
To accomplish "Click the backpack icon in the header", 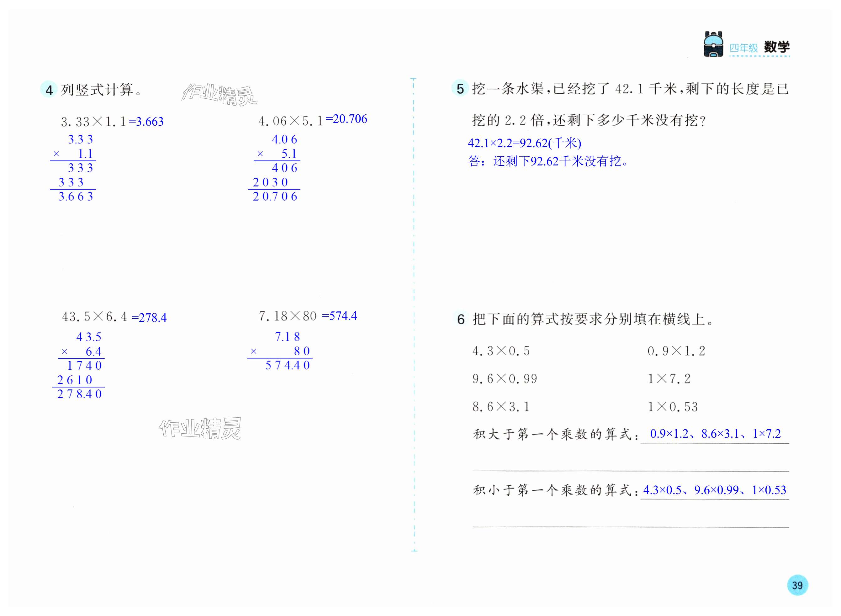I will 713,44.
